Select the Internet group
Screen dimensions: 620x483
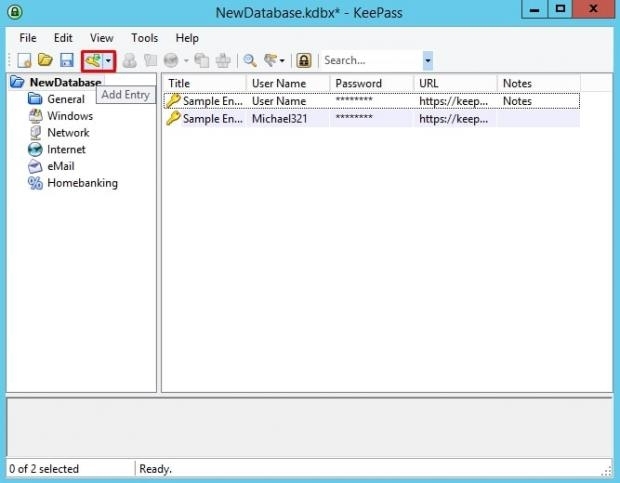[x=66, y=149]
